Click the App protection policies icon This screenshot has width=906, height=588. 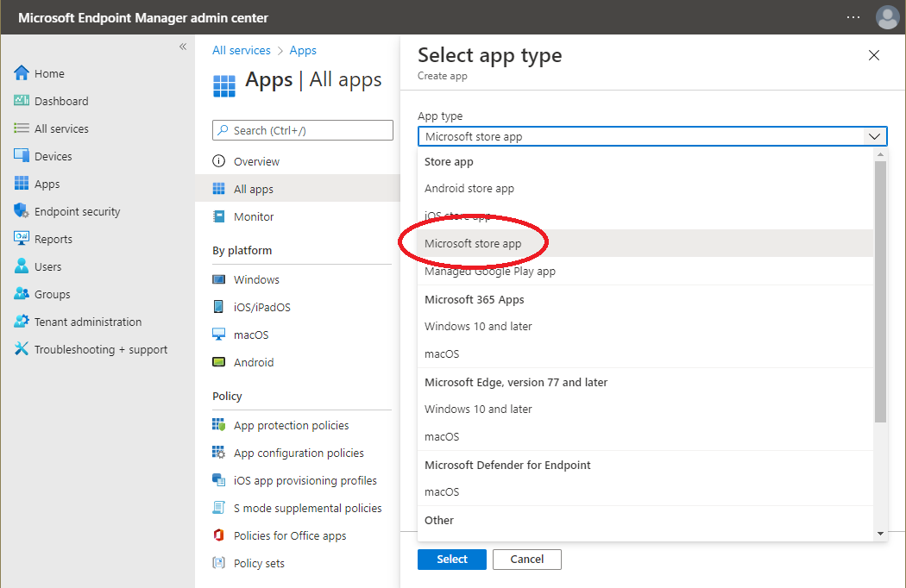coord(219,425)
